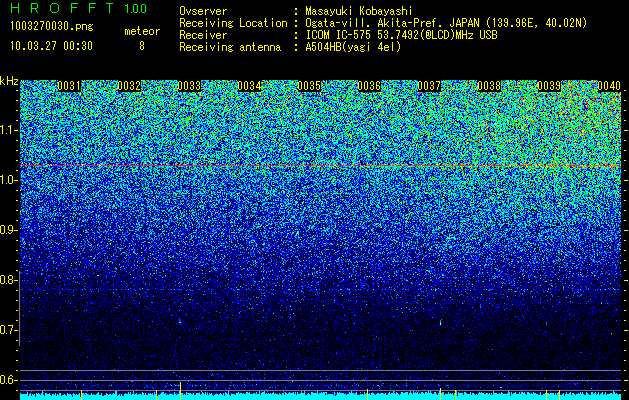Click the 1.0 kHz axis tick label
Image resolution: width=629 pixels, height=400 pixels.
(x=9, y=181)
